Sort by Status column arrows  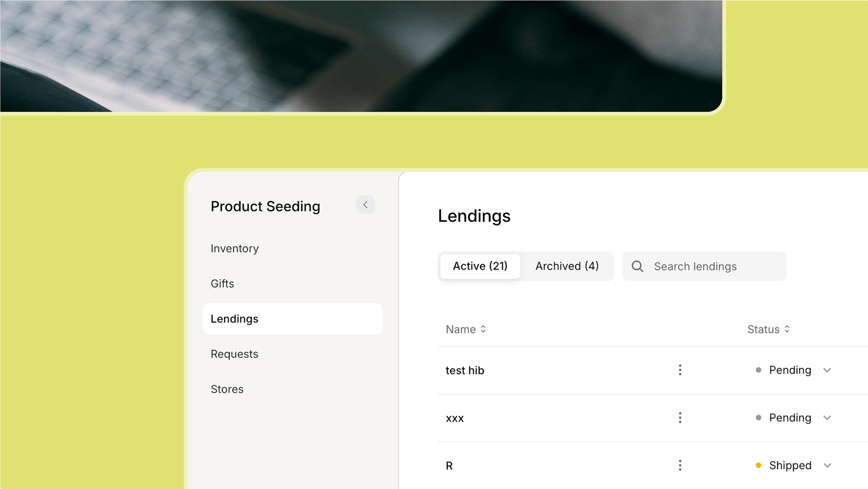787,329
